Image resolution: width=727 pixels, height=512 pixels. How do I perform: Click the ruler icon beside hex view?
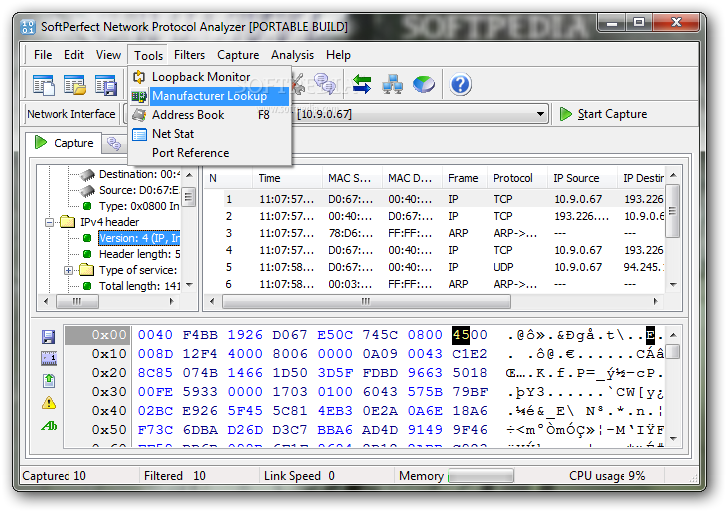tap(49, 358)
